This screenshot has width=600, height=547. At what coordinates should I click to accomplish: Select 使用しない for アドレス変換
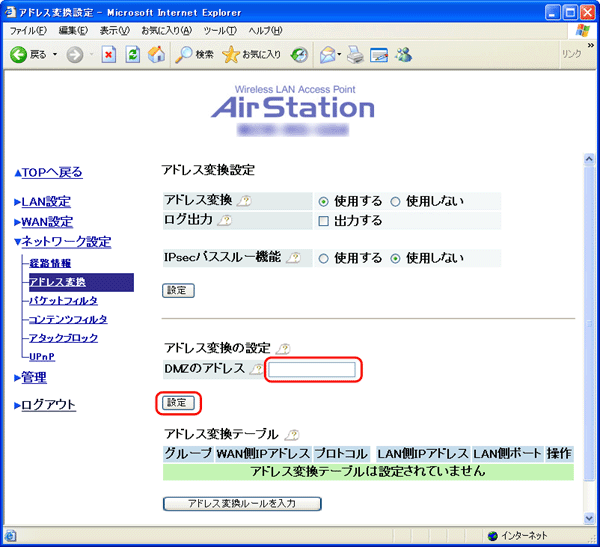point(395,201)
